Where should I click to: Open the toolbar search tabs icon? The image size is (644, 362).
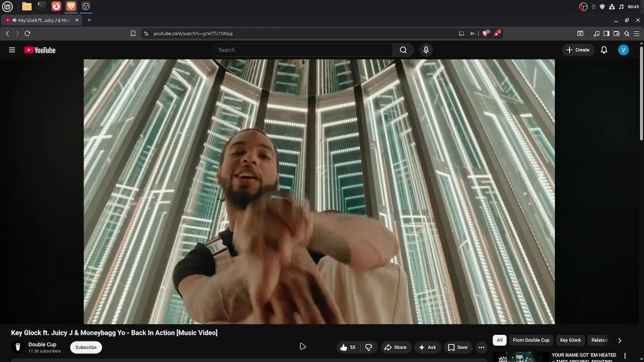(x=580, y=34)
